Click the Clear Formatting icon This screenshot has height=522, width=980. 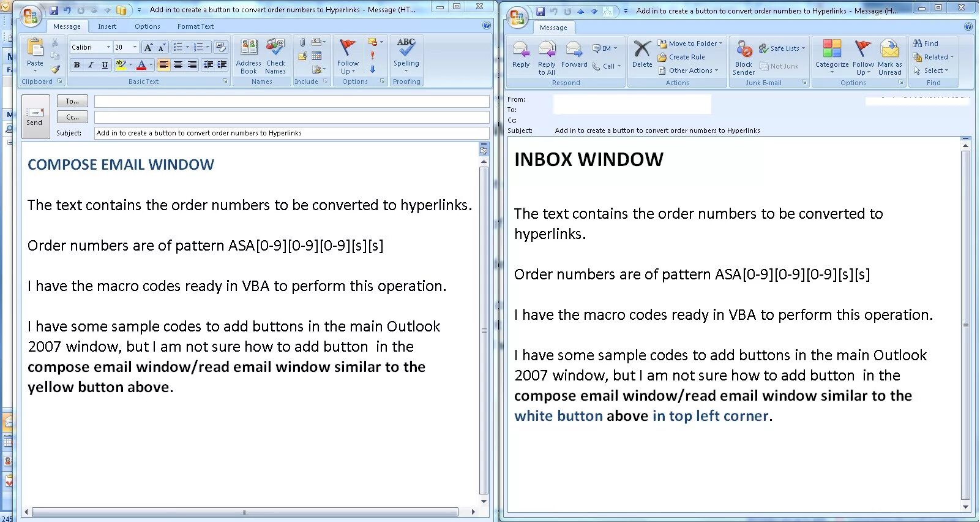point(222,47)
